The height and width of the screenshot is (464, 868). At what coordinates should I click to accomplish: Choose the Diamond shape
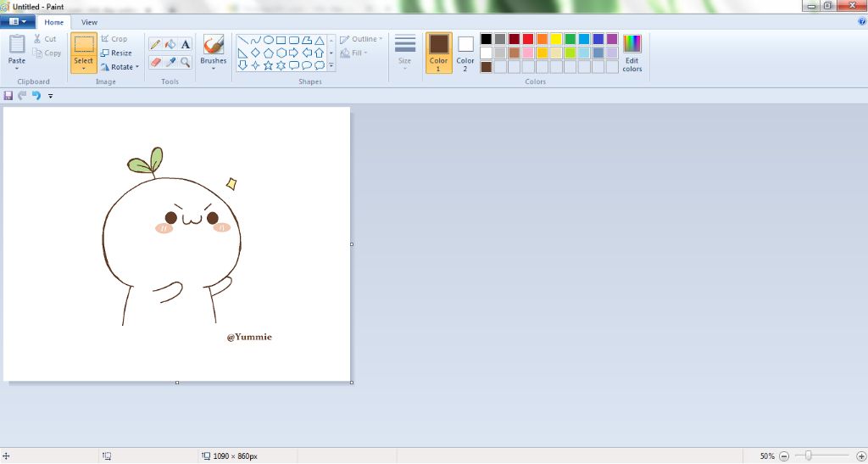click(255, 53)
